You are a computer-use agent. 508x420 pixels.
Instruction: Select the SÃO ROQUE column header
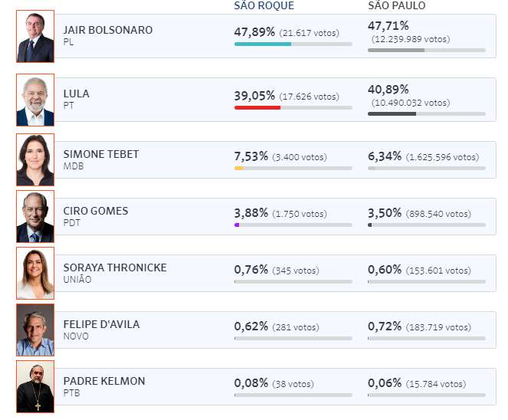click(x=264, y=5)
